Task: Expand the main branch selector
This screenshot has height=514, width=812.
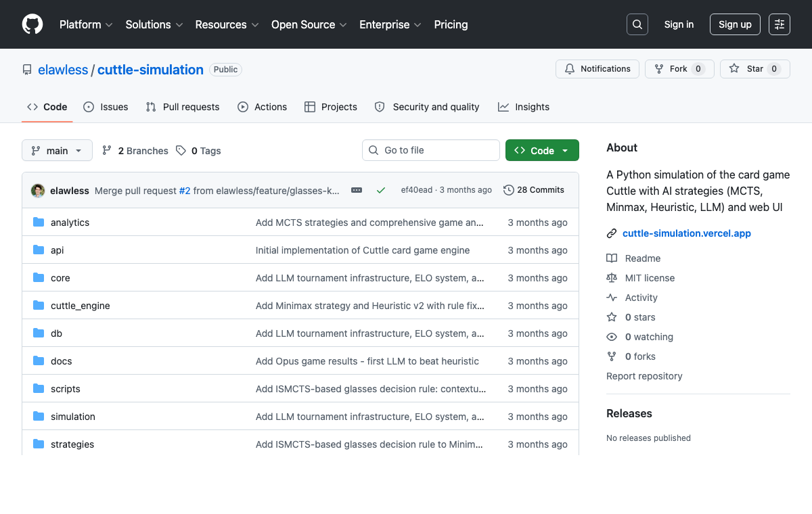Action: [x=57, y=151]
